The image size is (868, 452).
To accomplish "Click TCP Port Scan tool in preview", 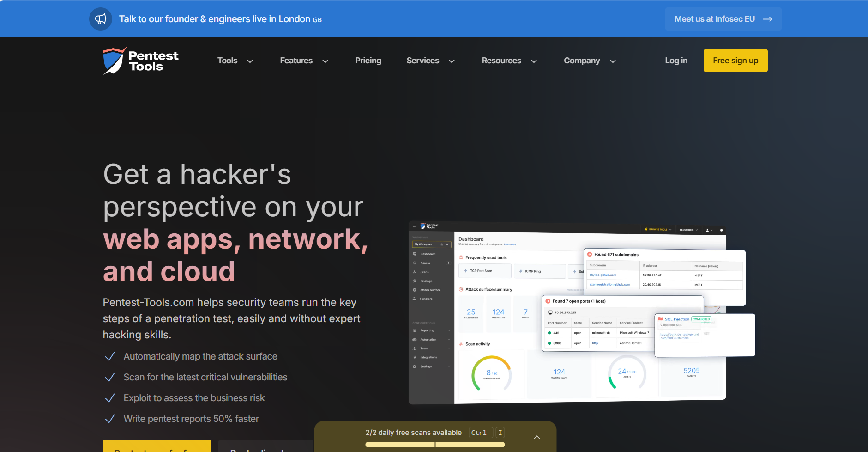I will coord(485,271).
